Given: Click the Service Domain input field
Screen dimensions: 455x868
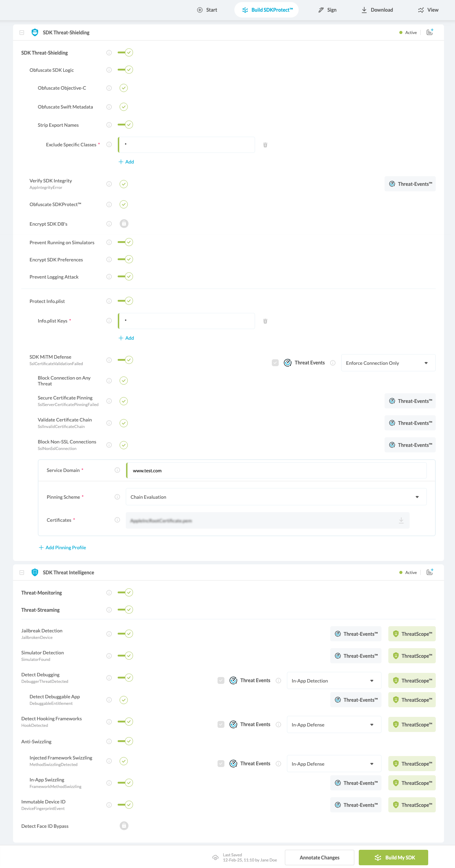Looking at the screenshot, I should click(276, 471).
